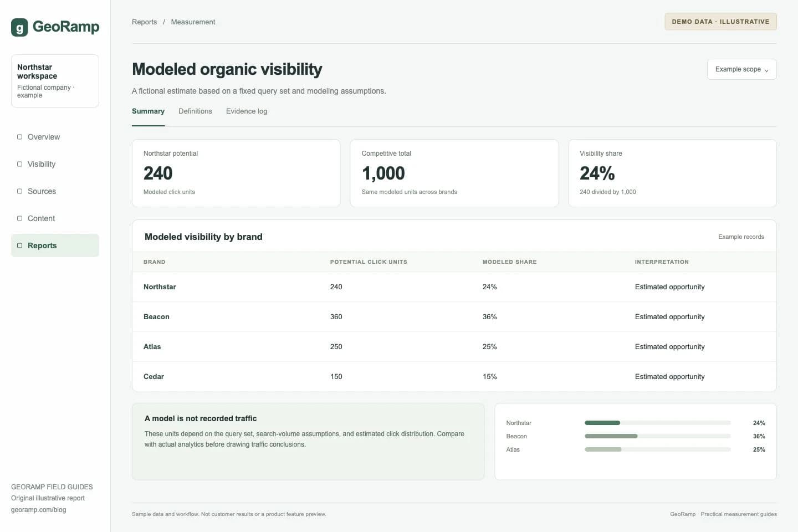The image size is (798, 532).
Task: Click the Modeled organic visibility title
Action: click(227, 69)
